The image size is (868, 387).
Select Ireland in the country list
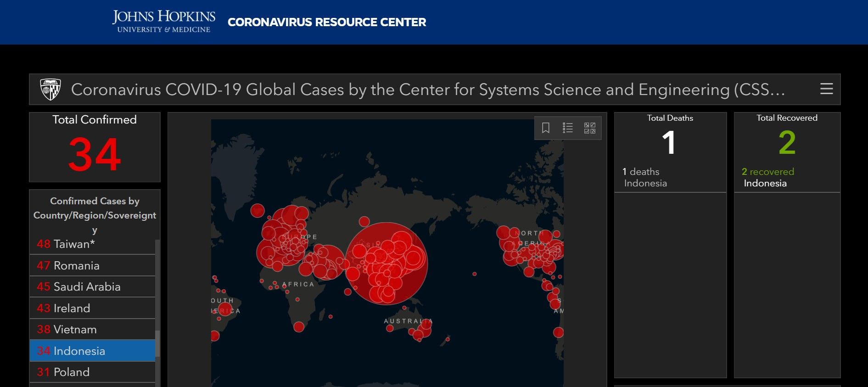point(92,308)
